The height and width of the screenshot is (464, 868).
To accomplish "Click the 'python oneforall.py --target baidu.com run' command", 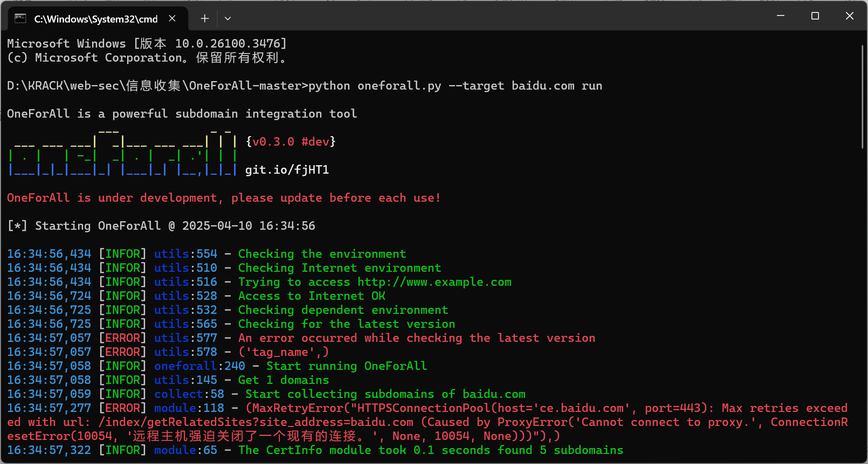I will point(455,86).
